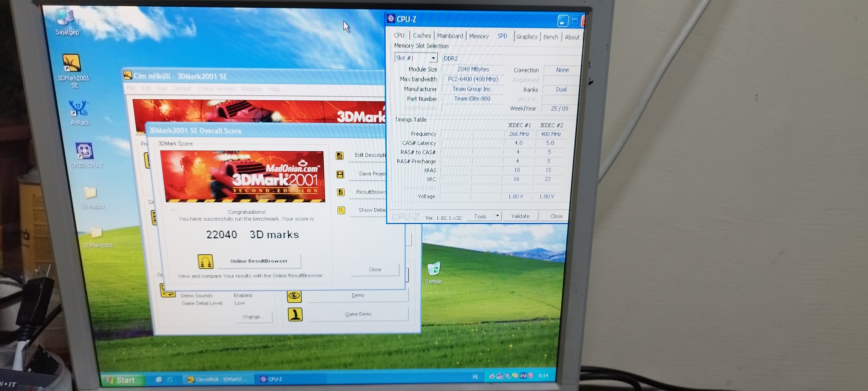Screen dimensions: 868x391
Task: Click the CPU-Z title bar icon
Action: tap(391, 19)
